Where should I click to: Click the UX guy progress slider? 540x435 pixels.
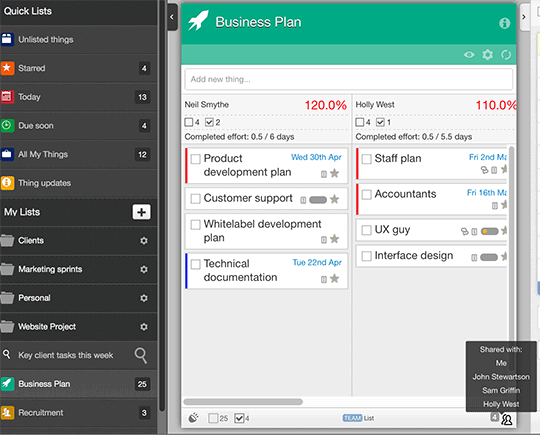[490, 231]
